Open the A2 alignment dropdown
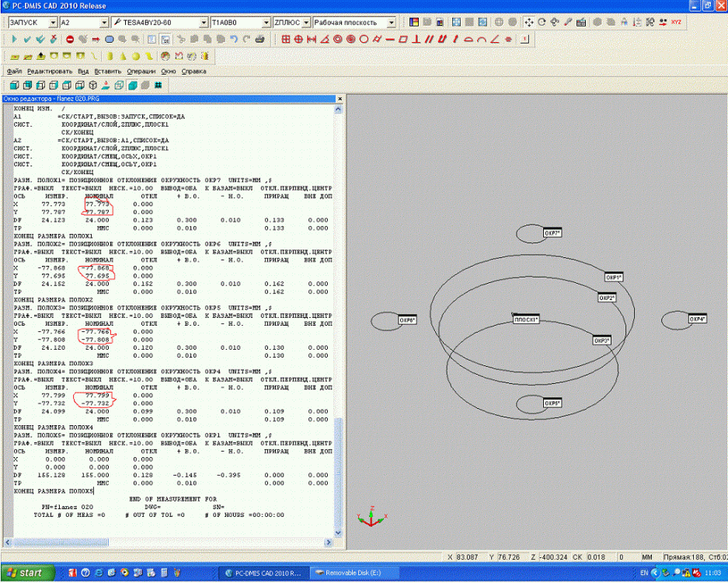 [x=104, y=23]
